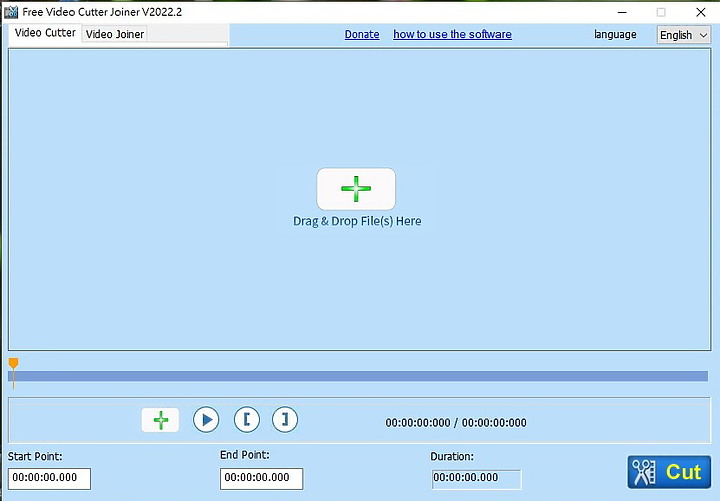Screen dimensions: 720x501
Task: Set start point with left bracket button
Action: pyautogui.click(x=247, y=420)
